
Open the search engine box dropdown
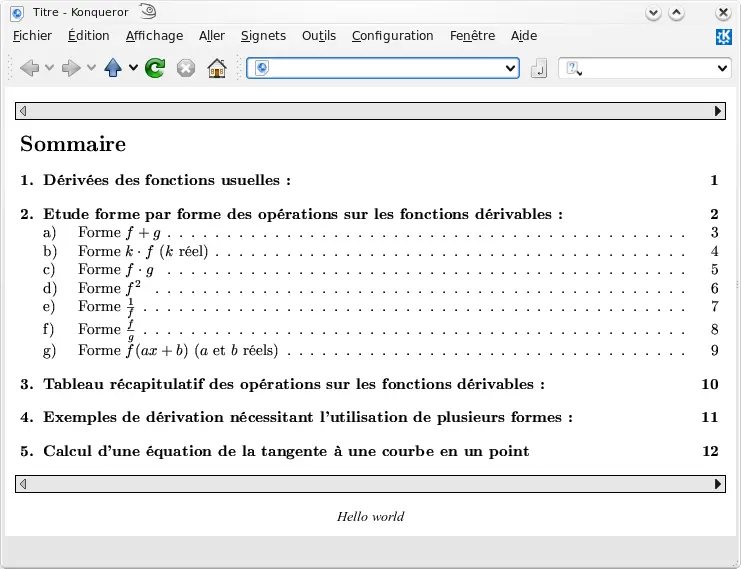pos(723,68)
